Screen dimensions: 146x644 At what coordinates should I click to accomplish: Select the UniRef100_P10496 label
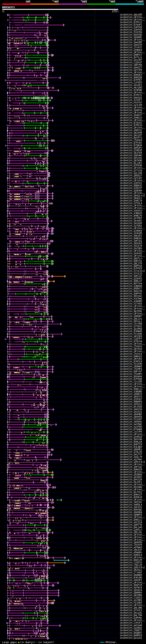pos(131,334)
